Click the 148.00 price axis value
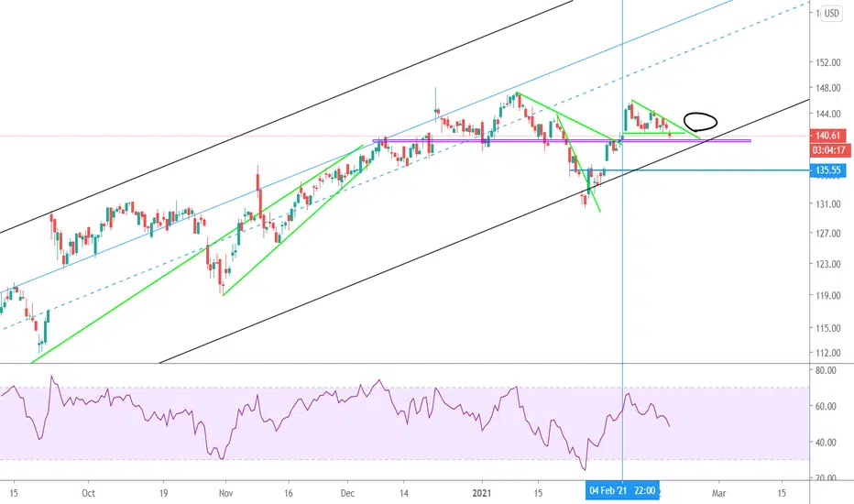The height and width of the screenshot is (504, 854). [828, 88]
